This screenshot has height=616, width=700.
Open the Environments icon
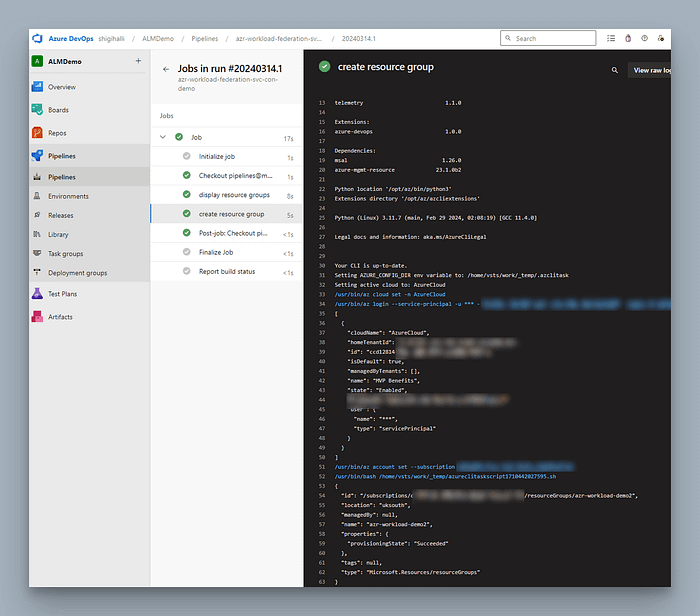coord(38,196)
